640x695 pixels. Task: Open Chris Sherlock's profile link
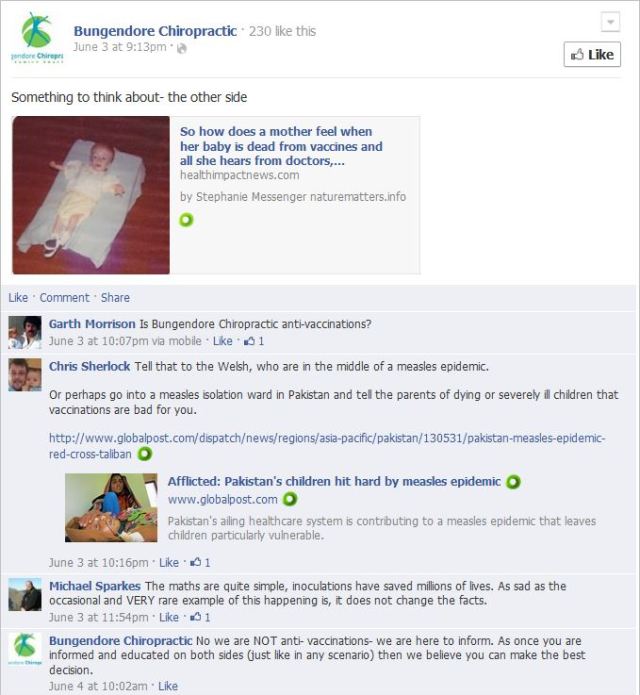89,367
